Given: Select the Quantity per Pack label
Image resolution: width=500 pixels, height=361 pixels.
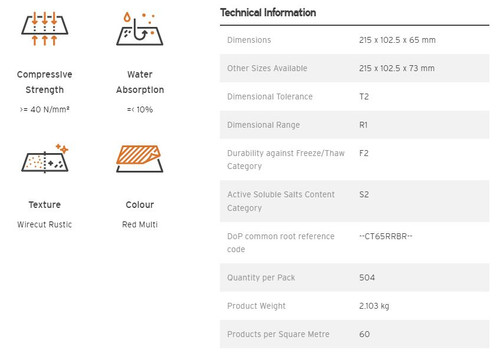Looking at the screenshot, I should (261, 278).
